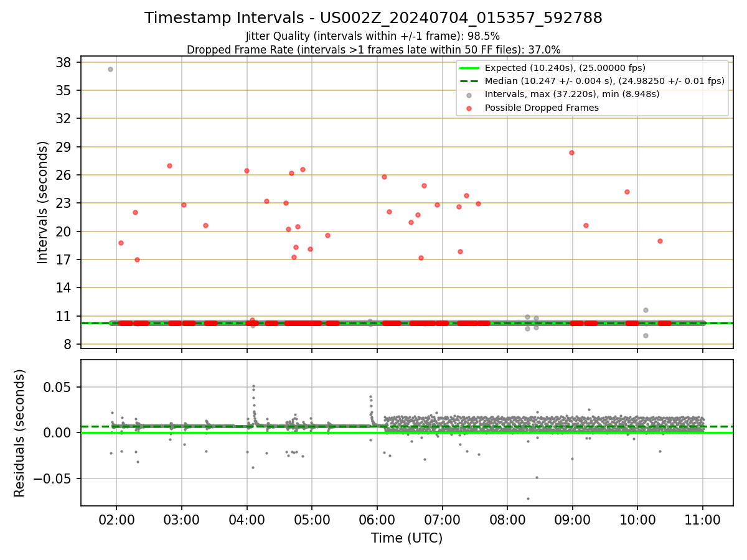Click the plot title starting 'Timestamp Intervals - US002Z'
Screen dimensions: 747x560
pyautogui.click(x=374, y=18)
